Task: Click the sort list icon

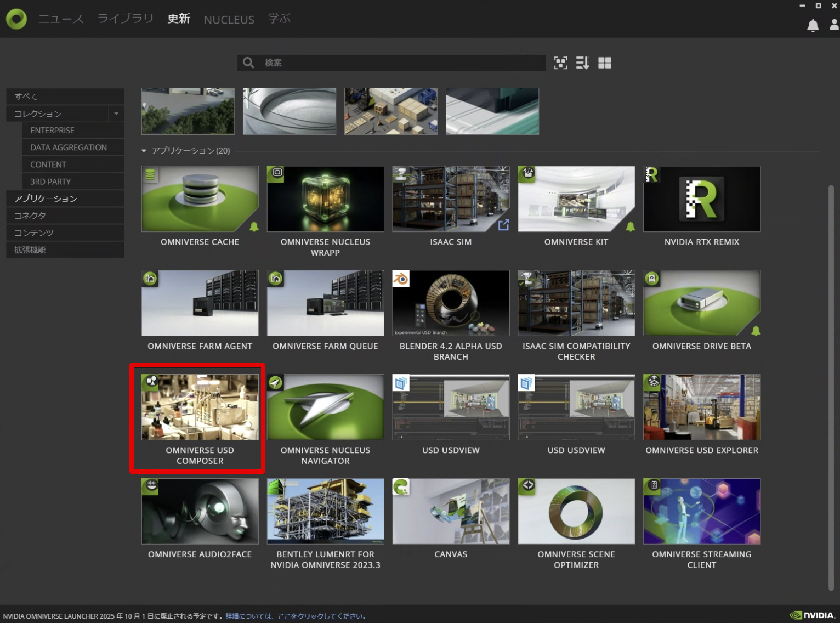Action: click(582, 63)
